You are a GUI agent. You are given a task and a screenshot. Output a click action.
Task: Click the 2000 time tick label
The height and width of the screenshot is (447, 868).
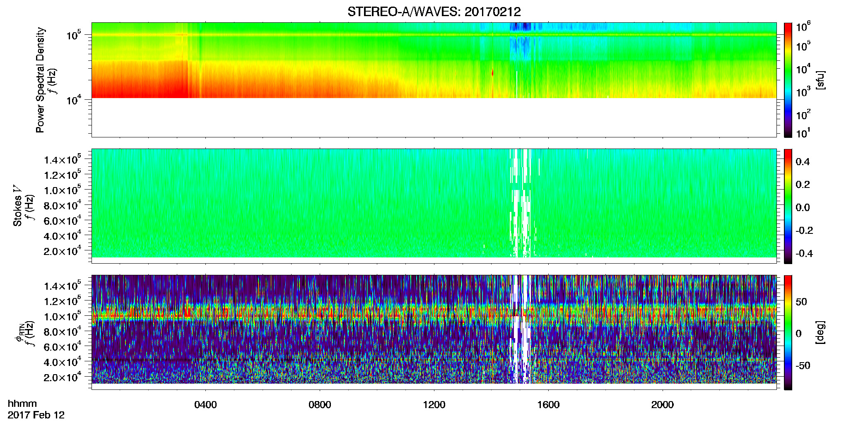(663, 405)
